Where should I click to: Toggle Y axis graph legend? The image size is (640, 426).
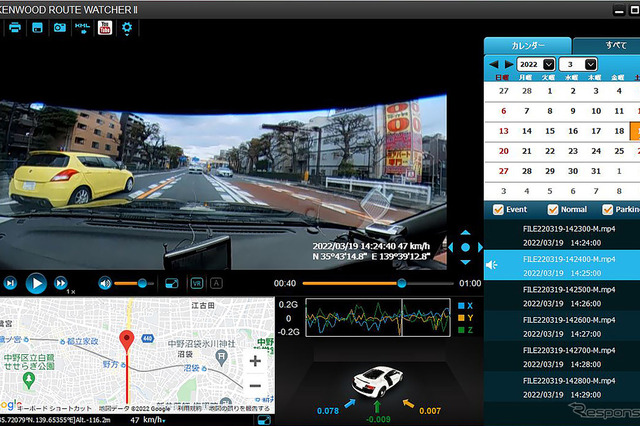[465, 318]
